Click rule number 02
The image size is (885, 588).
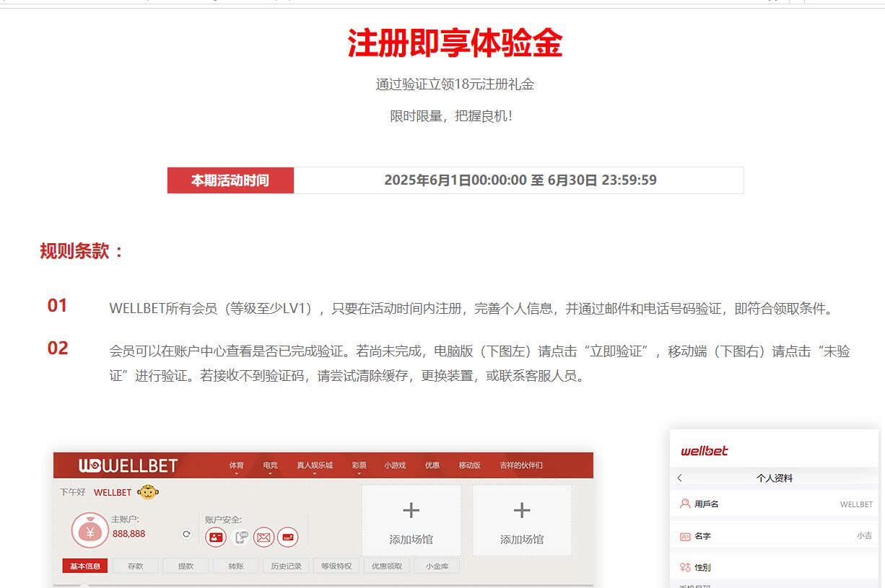click(x=58, y=348)
